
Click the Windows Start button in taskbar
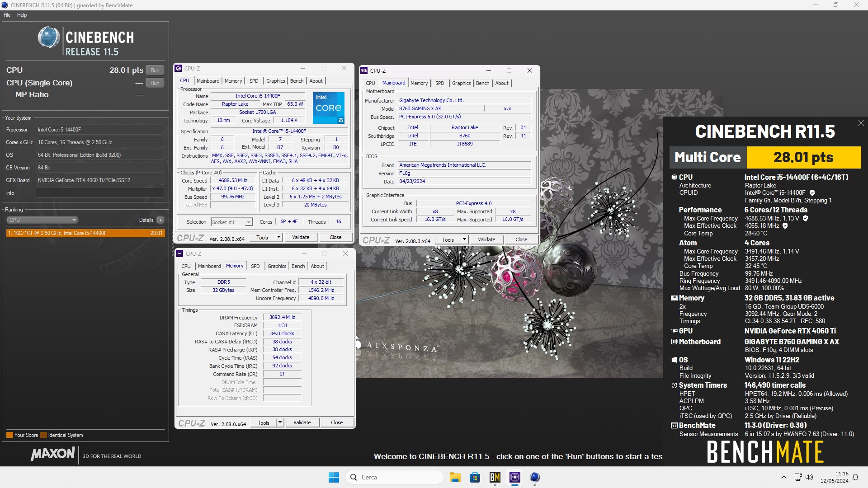pyautogui.click(x=334, y=477)
